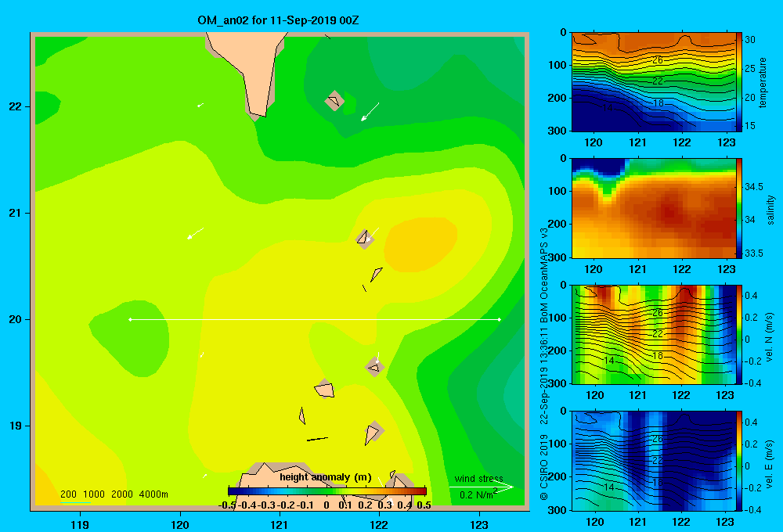783x532 pixels.
Task: Click the small island near 121.5°E, 22°N
Action: tap(334, 101)
